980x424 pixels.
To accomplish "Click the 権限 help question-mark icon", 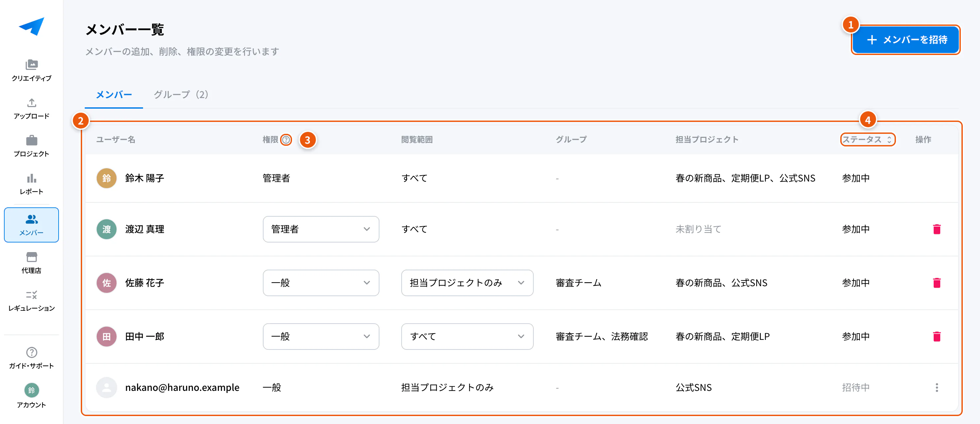I will tap(286, 140).
